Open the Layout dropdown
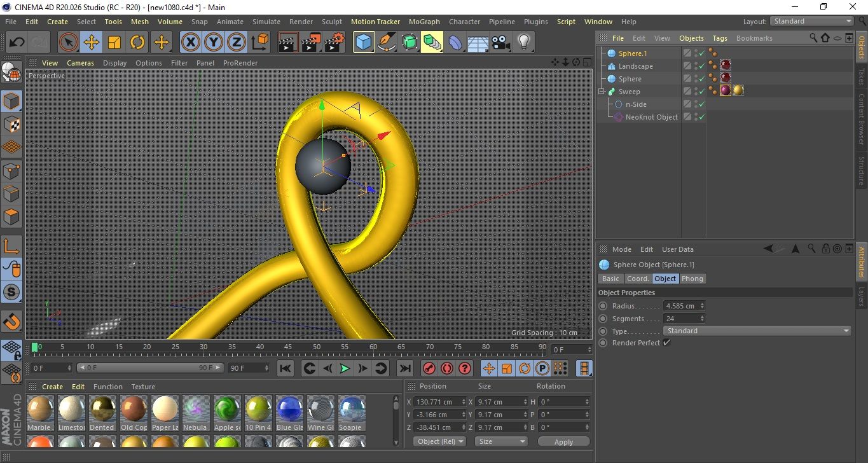Image resolution: width=868 pixels, height=463 pixels. click(x=812, y=21)
